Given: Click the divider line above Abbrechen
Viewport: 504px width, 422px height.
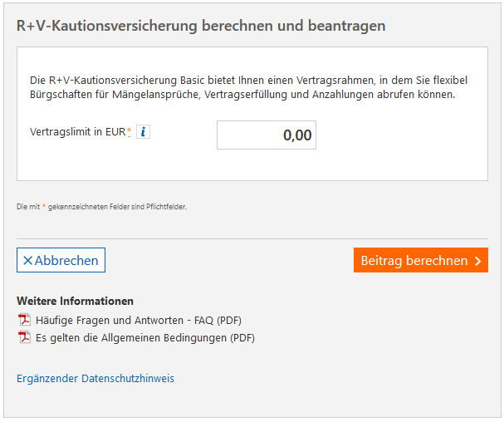Looking at the screenshot, I should point(252,239).
